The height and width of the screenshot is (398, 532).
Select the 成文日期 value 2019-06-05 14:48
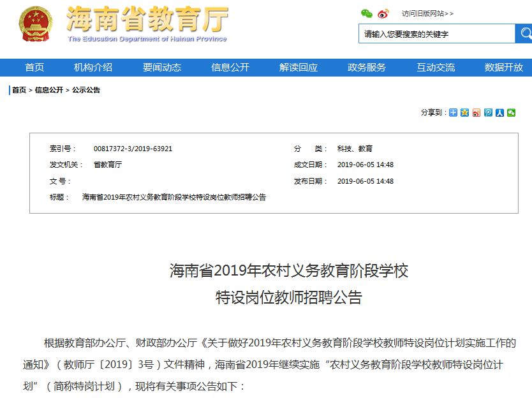pos(366,165)
